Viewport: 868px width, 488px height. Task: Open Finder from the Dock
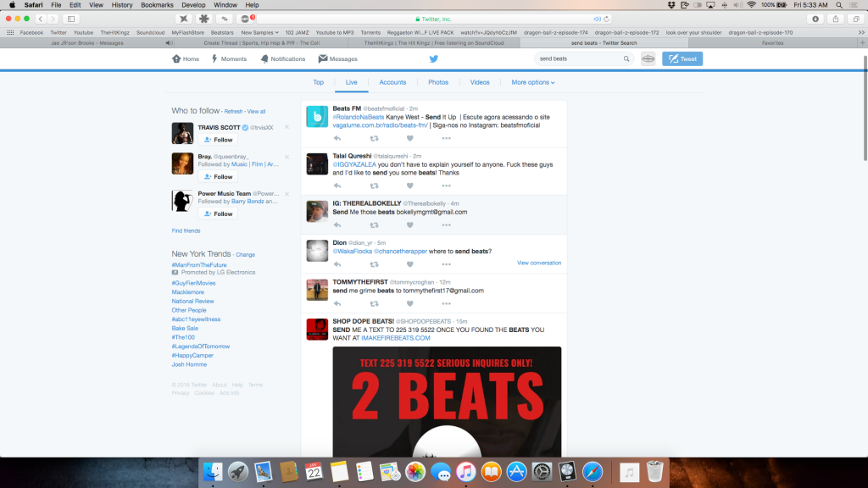pos(213,472)
